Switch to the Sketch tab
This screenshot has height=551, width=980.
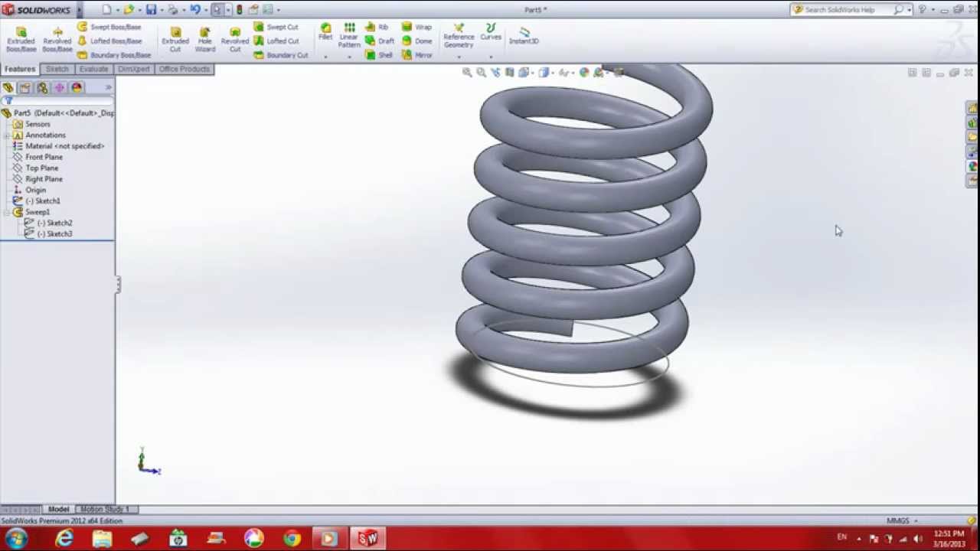(57, 69)
